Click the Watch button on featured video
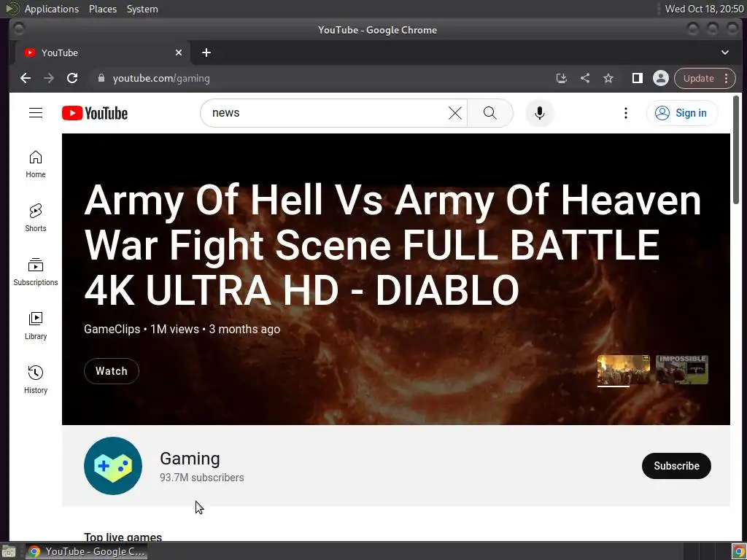This screenshot has width=747, height=560. pyautogui.click(x=112, y=371)
